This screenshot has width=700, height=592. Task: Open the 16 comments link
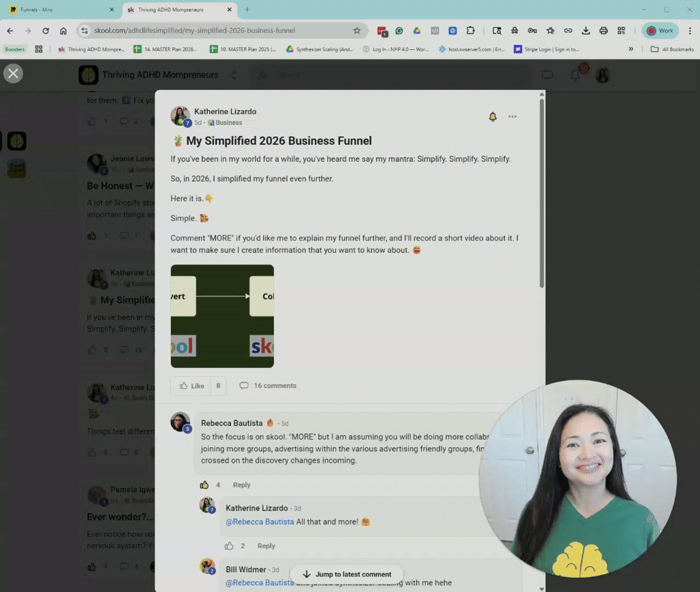(x=268, y=386)
